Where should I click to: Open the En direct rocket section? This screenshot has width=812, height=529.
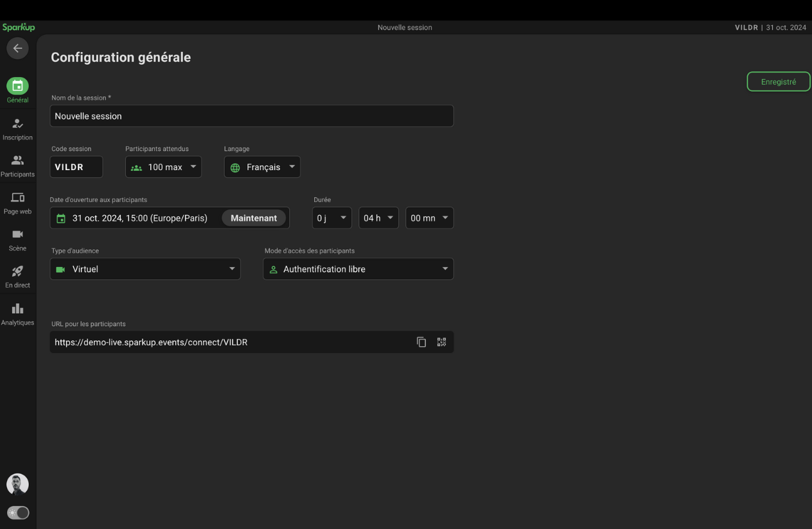(17, 275)
